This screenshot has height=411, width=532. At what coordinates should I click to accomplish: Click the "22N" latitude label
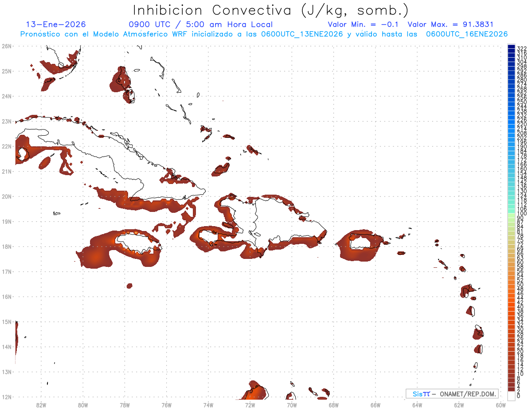(6, 146)
